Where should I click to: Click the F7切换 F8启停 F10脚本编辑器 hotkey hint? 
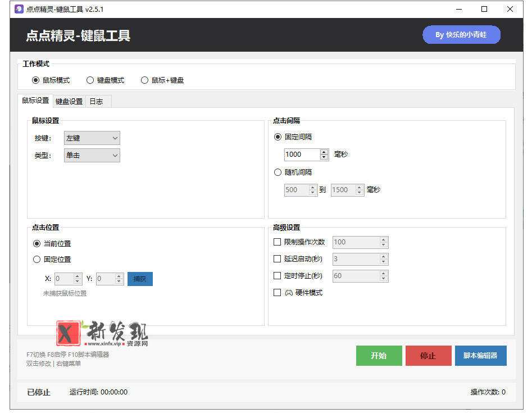tap(68, 355)
